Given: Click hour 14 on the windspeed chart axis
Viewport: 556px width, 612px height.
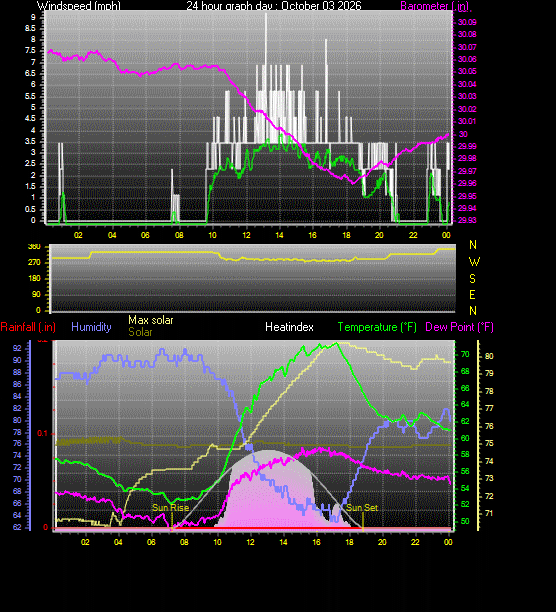Looking at the screenshot, I should (x=279, y=235).
